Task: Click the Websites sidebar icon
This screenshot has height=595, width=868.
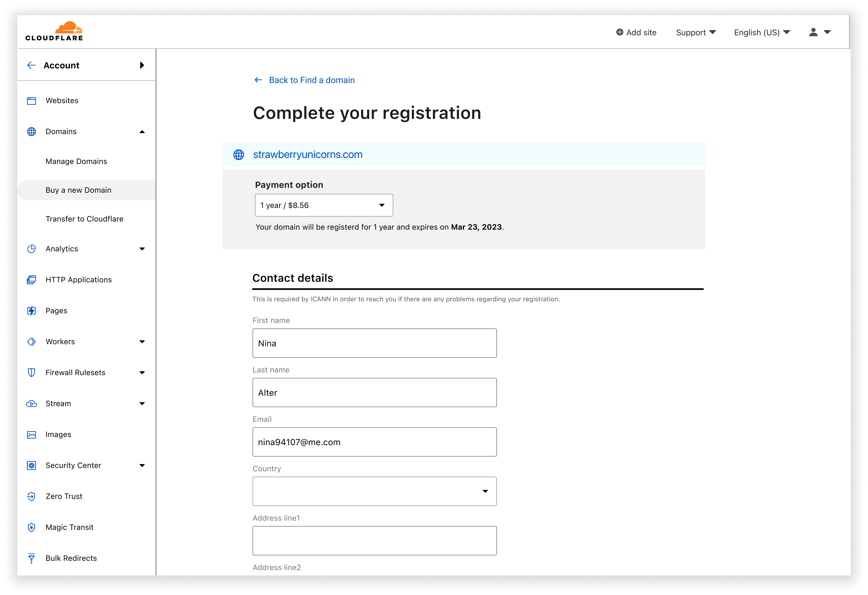Action: pos(31,101)
